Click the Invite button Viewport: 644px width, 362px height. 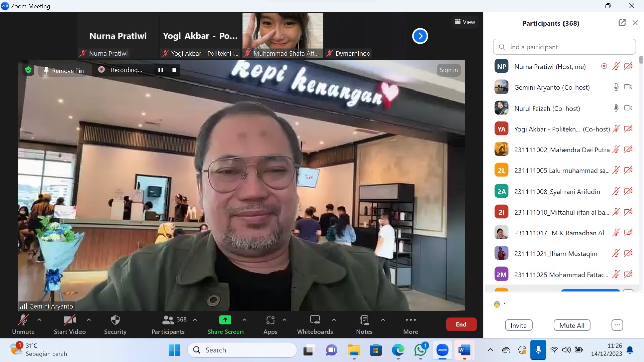pyautogui.click(x=519, y=325)
